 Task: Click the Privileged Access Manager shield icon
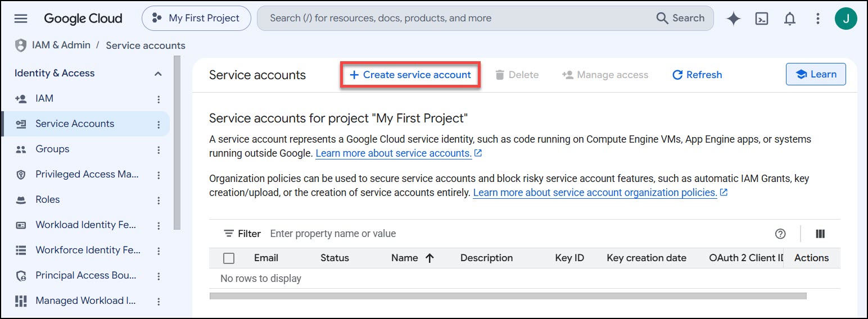coord(21,175)
